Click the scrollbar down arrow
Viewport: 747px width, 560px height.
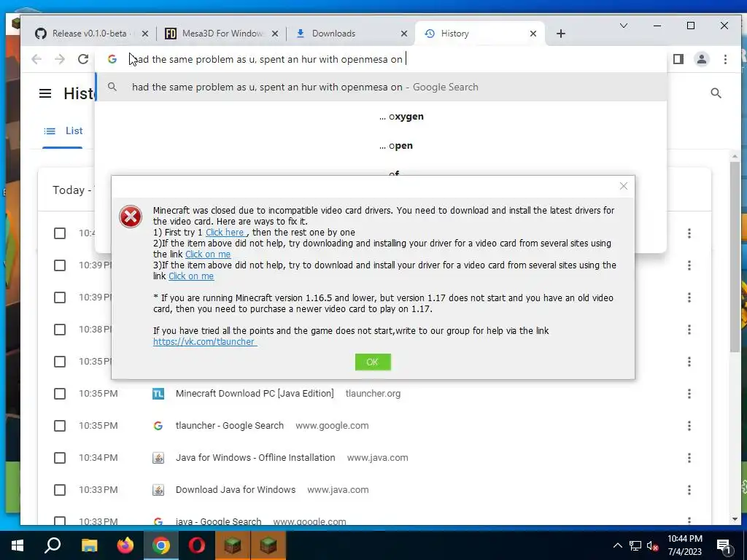tap(735, 519)
